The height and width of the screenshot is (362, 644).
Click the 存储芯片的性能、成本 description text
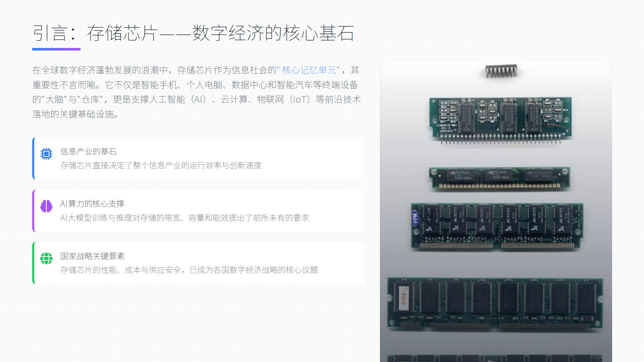pyautogui.click(x=189, y=270)
